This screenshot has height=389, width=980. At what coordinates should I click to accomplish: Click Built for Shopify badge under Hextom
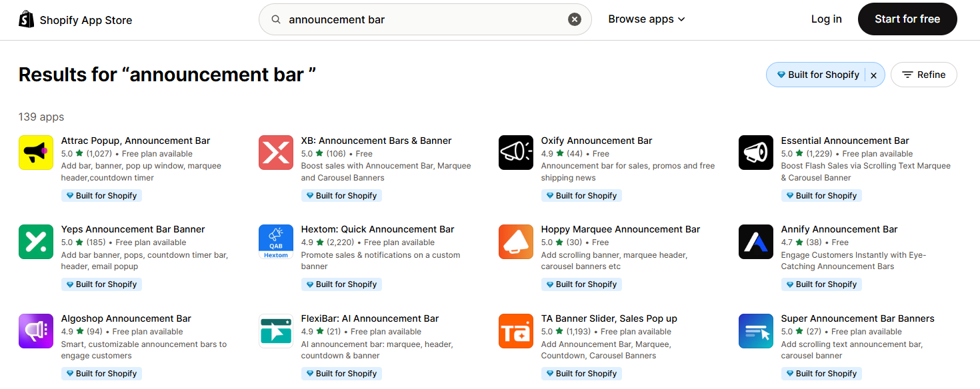click(x=341, y=284)
